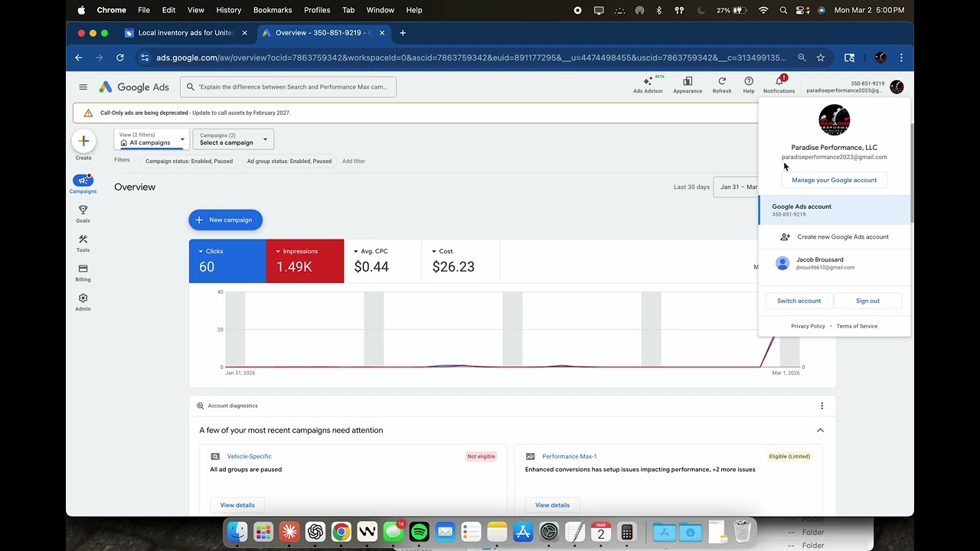Open the Appearance settings

tap(688, 84)
